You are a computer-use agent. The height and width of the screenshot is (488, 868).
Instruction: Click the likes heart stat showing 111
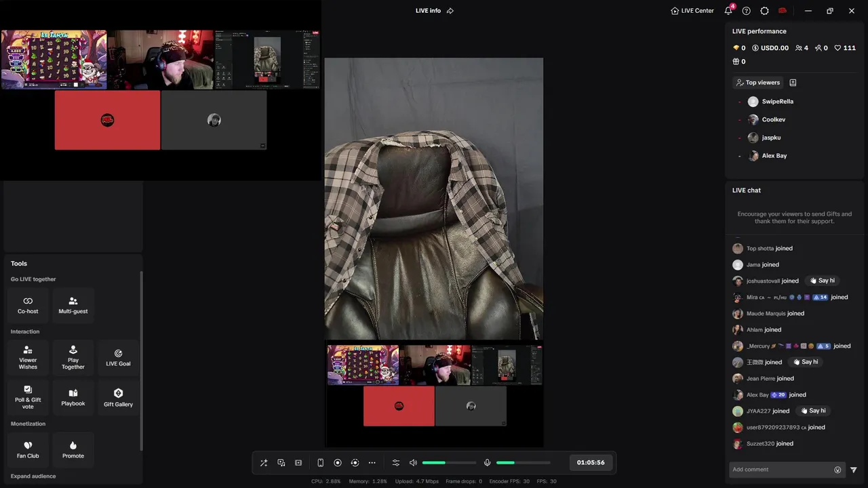click(845, 48)
